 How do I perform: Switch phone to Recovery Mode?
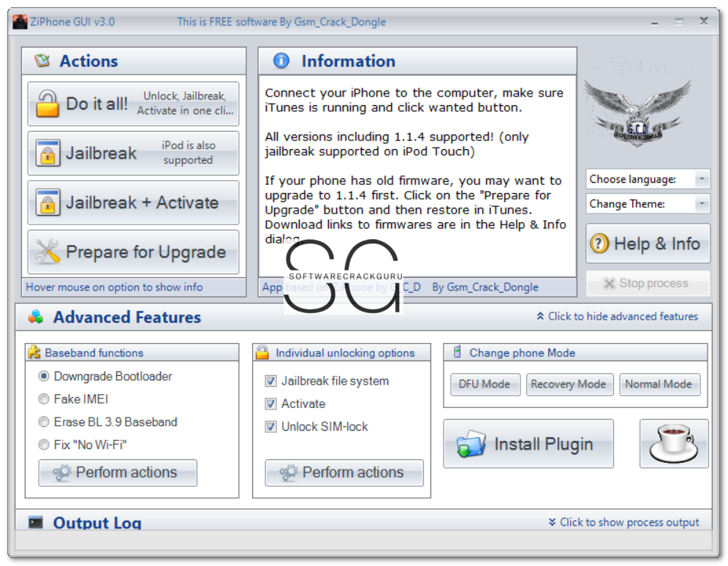pos(569,384)
